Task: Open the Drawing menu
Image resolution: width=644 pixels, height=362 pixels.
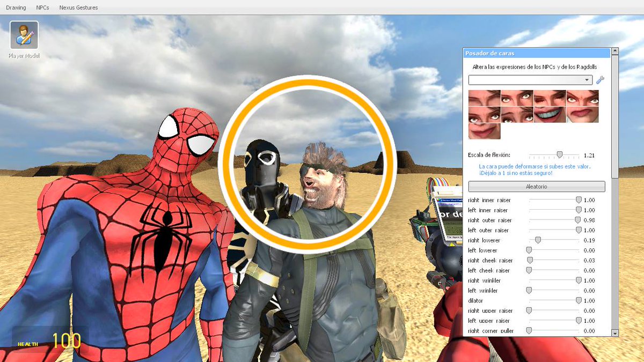Action: point(16,8)
